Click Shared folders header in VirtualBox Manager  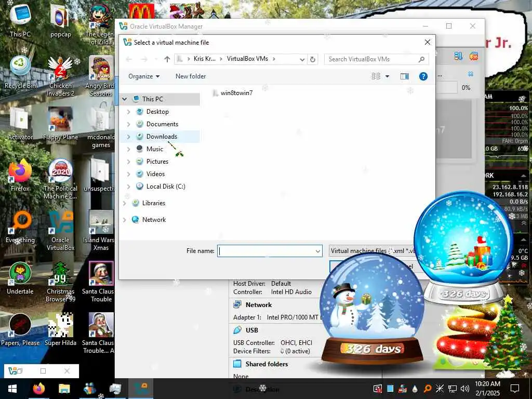267,364
